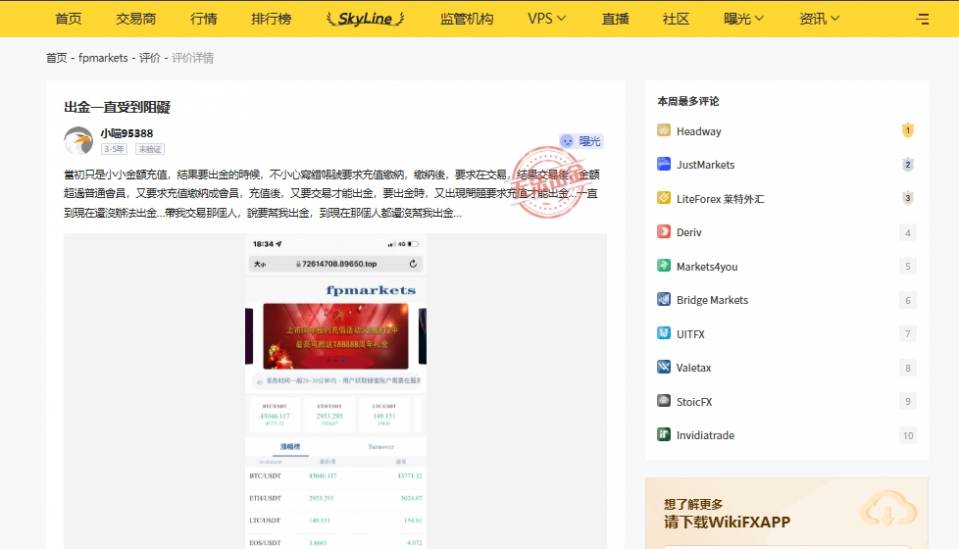
Task: Click the UITFX broker icon
Action: [664, 333]
